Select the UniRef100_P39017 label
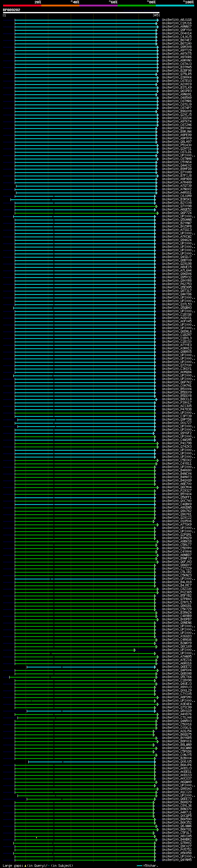Image resolution: width=197 pixels, height=868 pixels. click(x=177, y=403)
